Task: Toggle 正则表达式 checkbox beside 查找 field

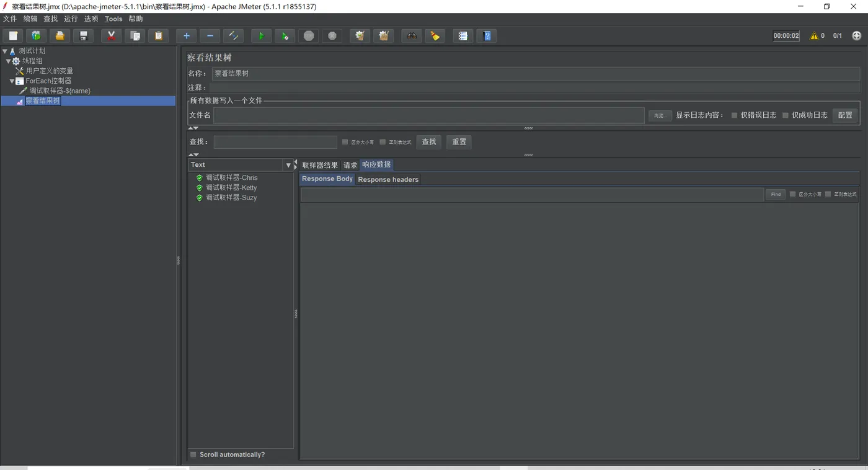Action: [x=383, y=142]
